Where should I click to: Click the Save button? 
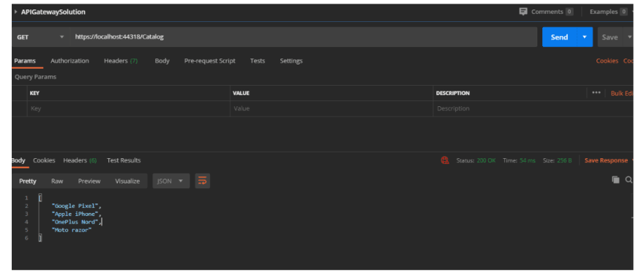click(x=610, y=37)
